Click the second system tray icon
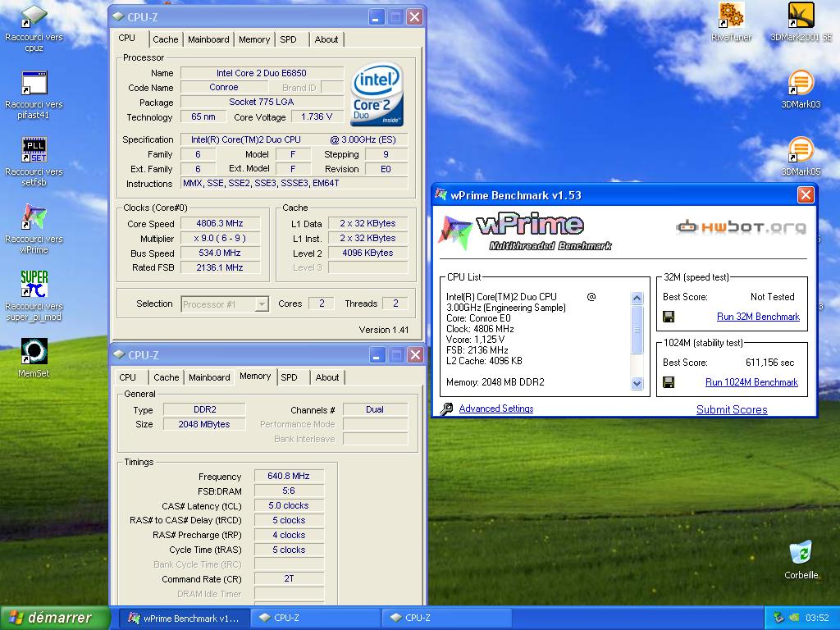The height and width of the screenshot is (630, 840). (x=793, y=619)
